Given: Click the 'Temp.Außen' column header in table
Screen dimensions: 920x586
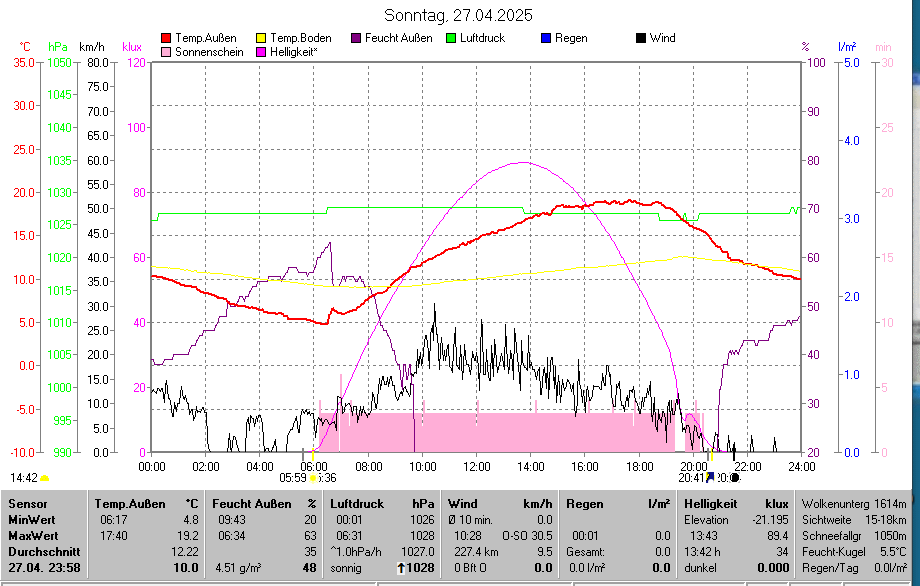Looking at the screenshot, I should pyautogui.click(x=130, y=504).
